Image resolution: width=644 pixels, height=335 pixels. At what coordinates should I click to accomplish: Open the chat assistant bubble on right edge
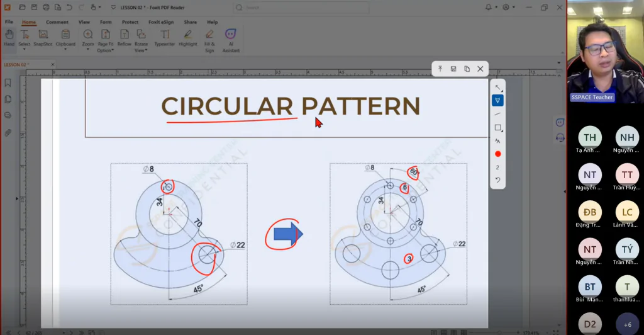point(560,123)
